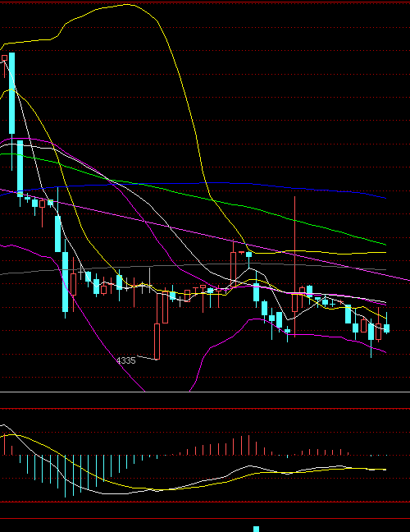
Task: Click the peak of the upper yellow band
Action: [127, 4]
